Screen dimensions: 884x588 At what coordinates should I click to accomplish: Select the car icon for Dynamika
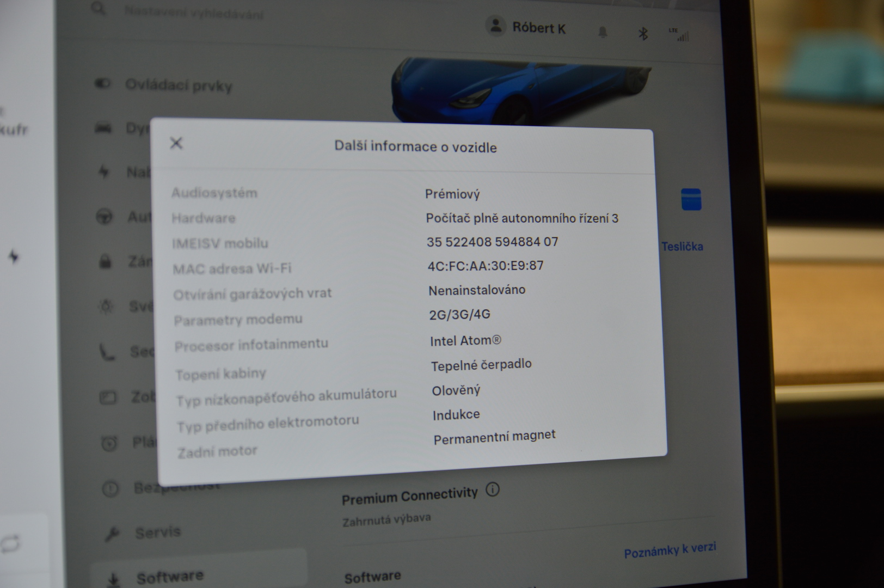click(x=103, y=128)
